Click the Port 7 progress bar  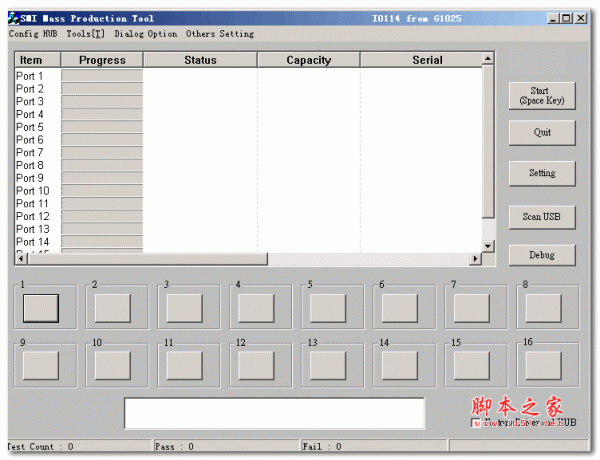(102, 152)
